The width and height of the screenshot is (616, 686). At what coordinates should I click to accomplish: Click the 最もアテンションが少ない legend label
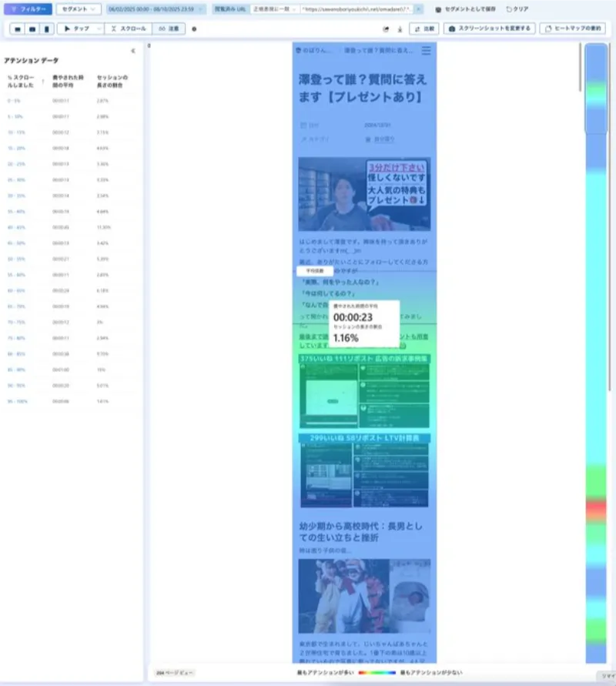pos(431,673)
